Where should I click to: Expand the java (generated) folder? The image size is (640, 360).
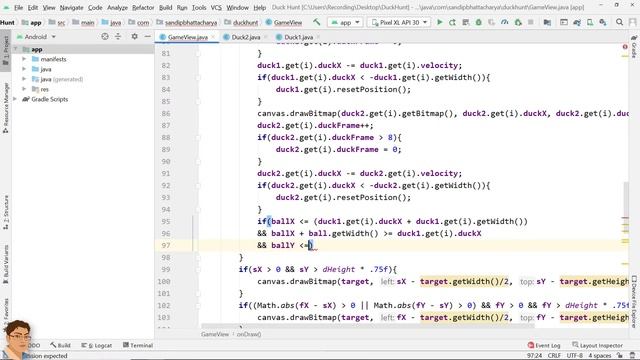pyautogui.click(x=24, y=79)
